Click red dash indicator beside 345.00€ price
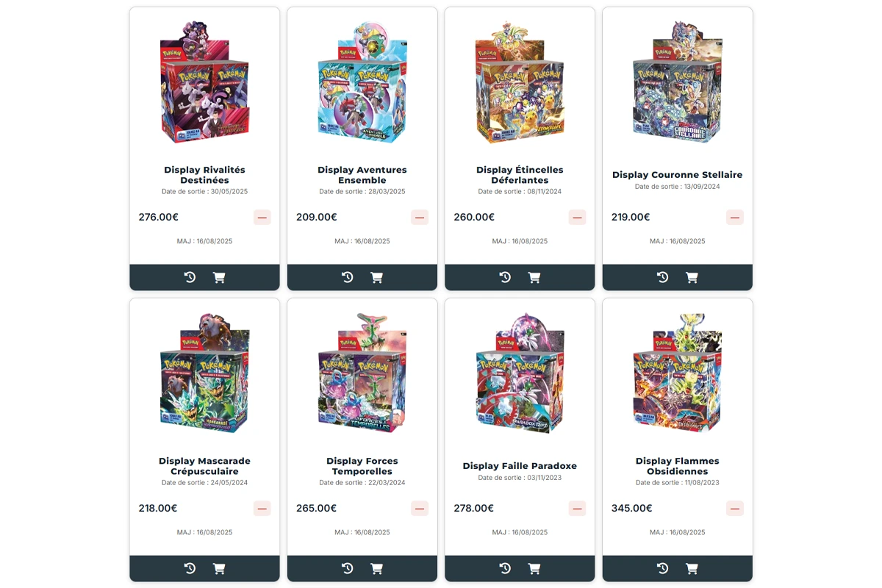The width and height of the screenshot is (882, 588). tap(735, 508)
